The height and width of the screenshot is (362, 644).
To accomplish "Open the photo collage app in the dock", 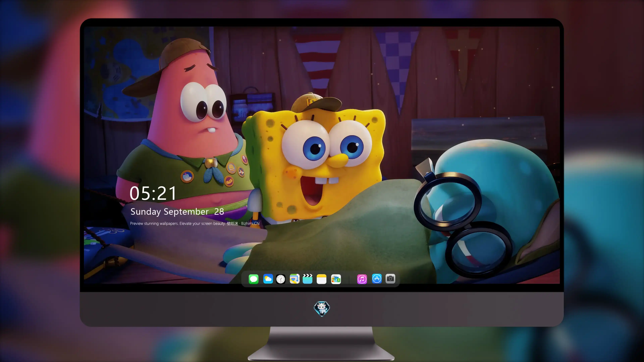I will click(336, 279).
